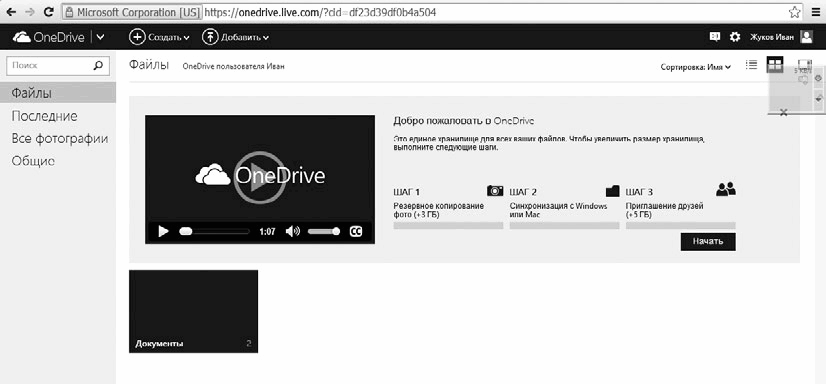
Task: Open Общие (Shared) in the sidebar
Action: coord(33,161)
